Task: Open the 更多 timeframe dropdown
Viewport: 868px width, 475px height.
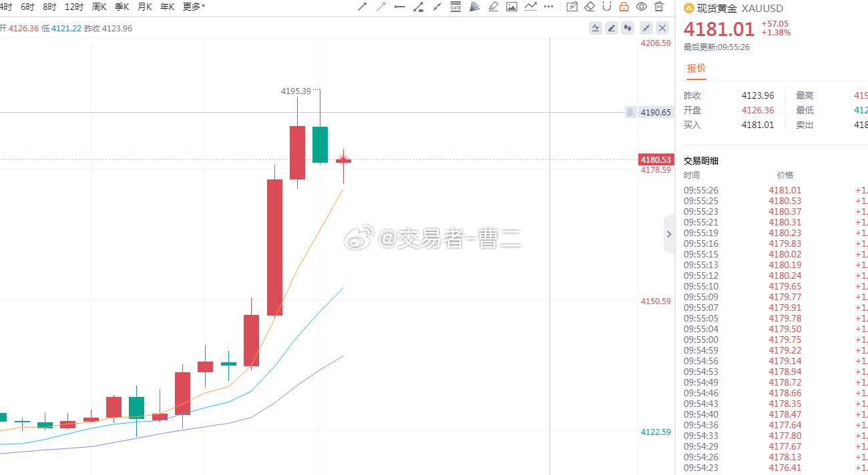Action: click(194, 7)
